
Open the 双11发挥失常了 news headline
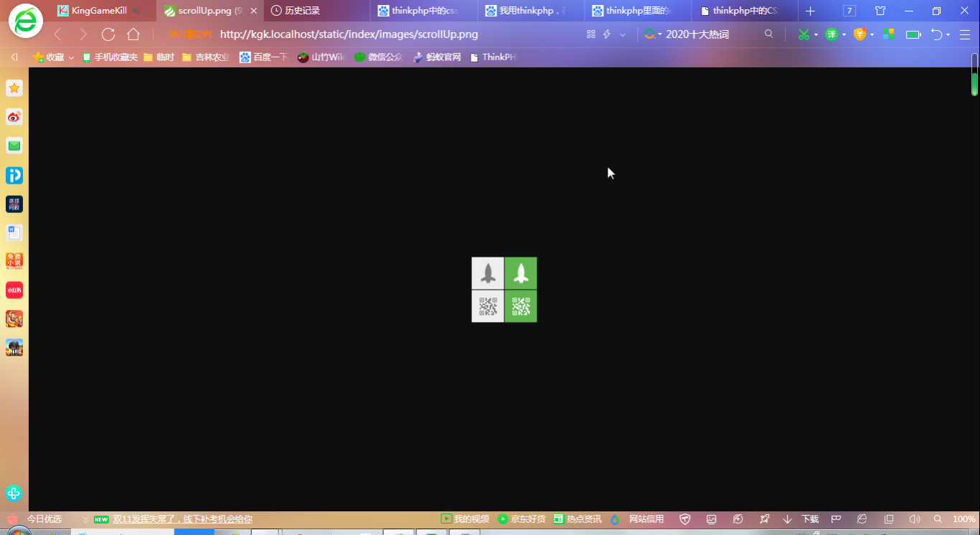(x=182, y=519)
